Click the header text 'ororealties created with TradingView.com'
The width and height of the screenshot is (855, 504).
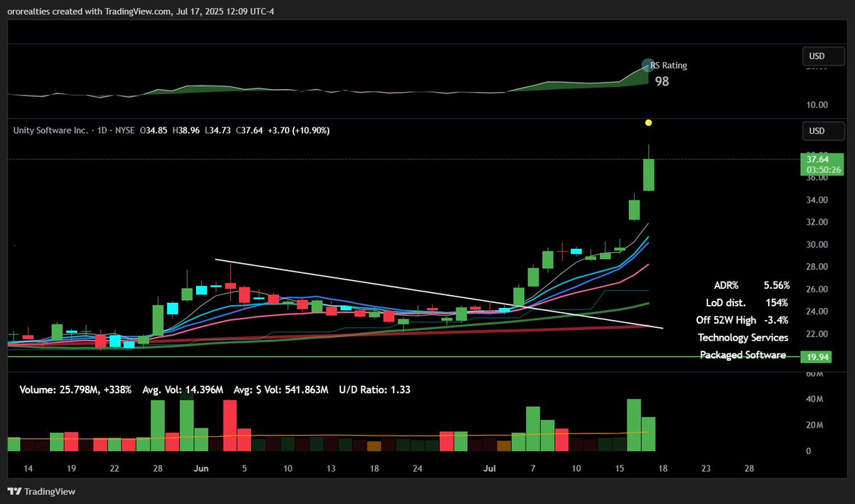point(89,11)
